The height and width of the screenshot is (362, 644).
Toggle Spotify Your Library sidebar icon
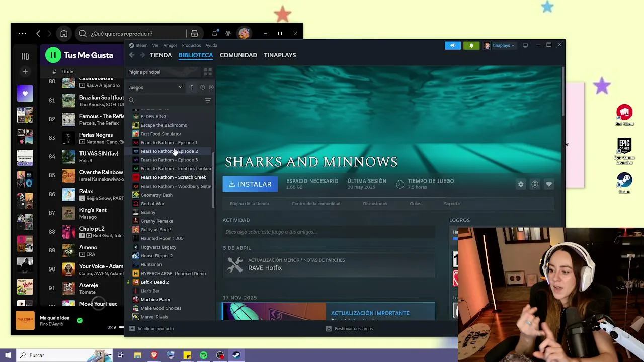tap(25, 56)
